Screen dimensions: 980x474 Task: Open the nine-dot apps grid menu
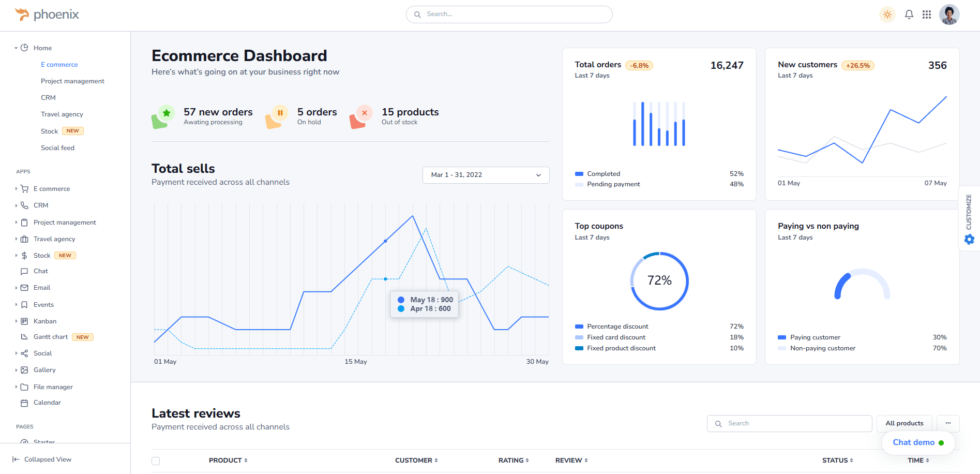(x=927, y=14)
